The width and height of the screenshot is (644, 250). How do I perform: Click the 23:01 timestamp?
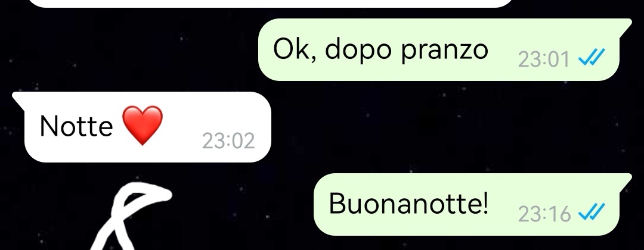click(x=544, y=60)
